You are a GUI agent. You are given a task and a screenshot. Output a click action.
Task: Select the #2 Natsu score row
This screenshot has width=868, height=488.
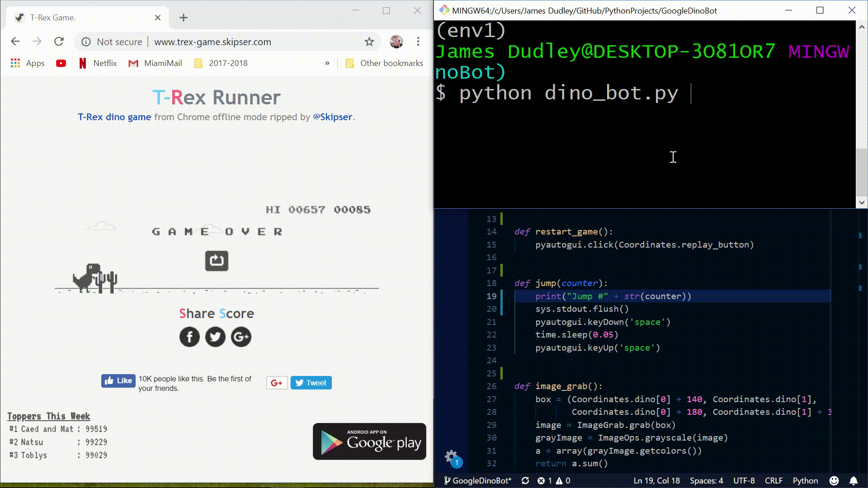click(x=58, y=442)
